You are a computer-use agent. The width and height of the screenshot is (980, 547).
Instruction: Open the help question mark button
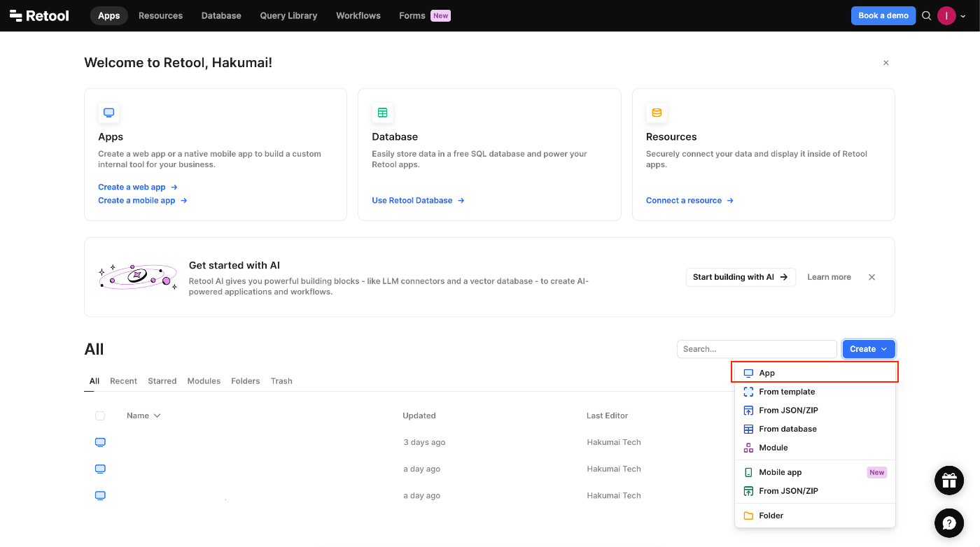click(949, 523)
